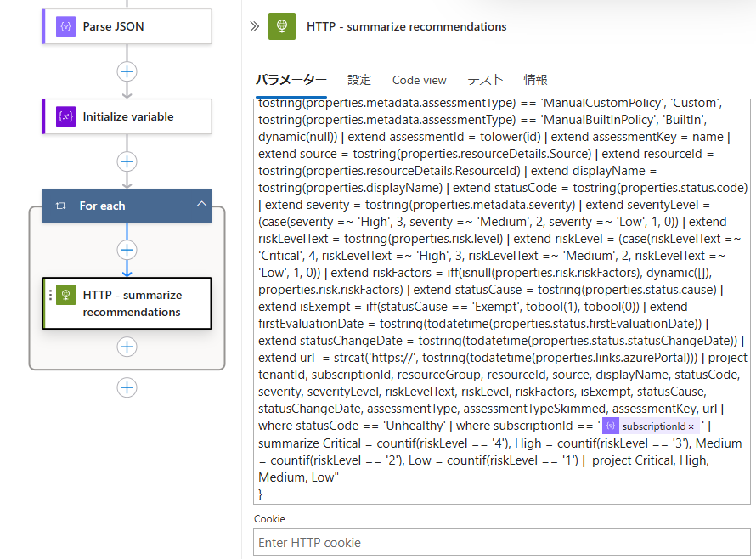The image size is (756, 559).
Task: Add a step after Initialize variable
Action: 127,161
